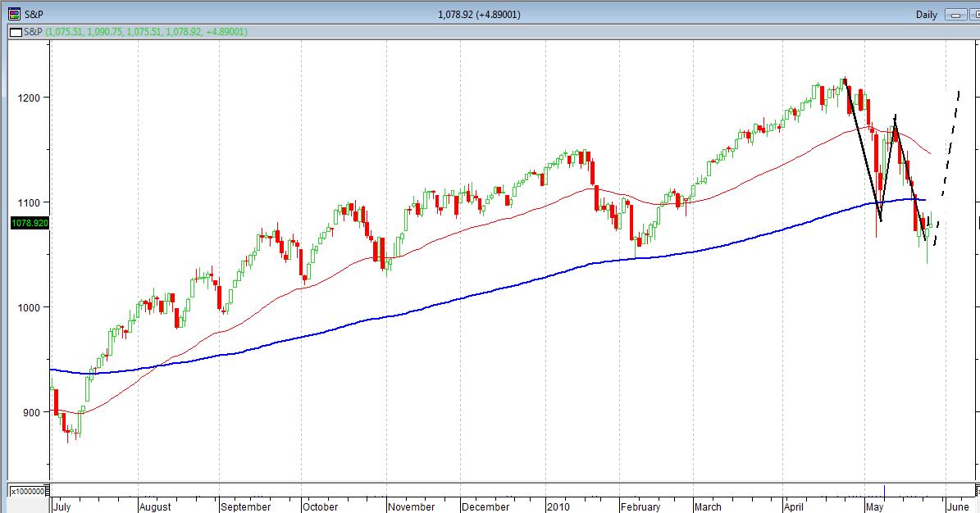Click the 900 price axis label
980x513 pixels.
coord(31,412)
